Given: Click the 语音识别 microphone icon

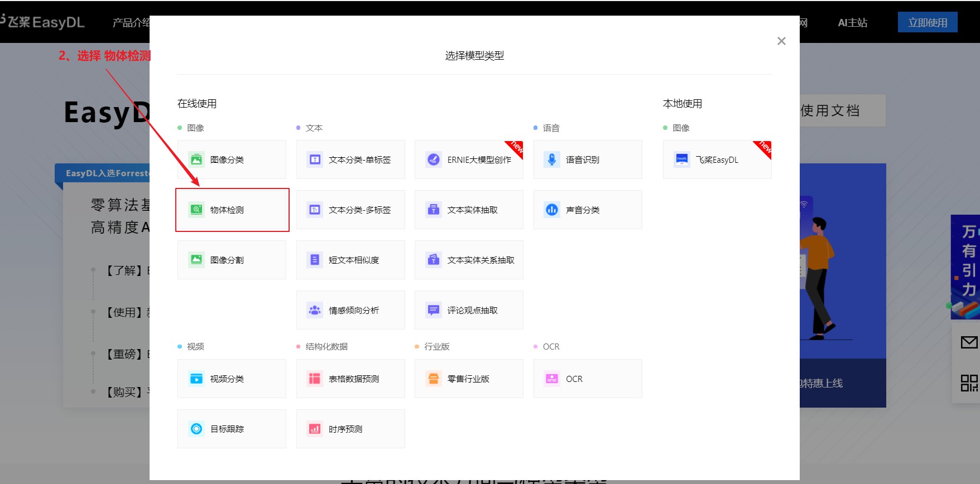Looking at the screenshot, I should click(x=552, y=159).
